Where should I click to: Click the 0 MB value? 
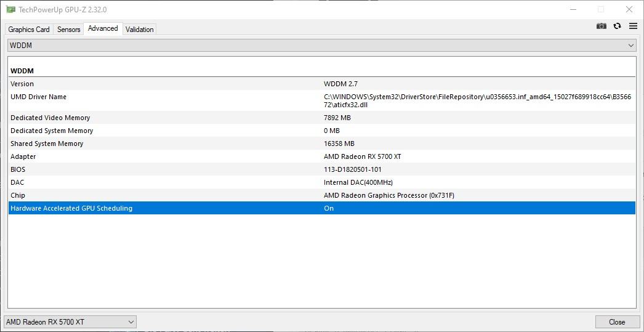pos(332,131)
